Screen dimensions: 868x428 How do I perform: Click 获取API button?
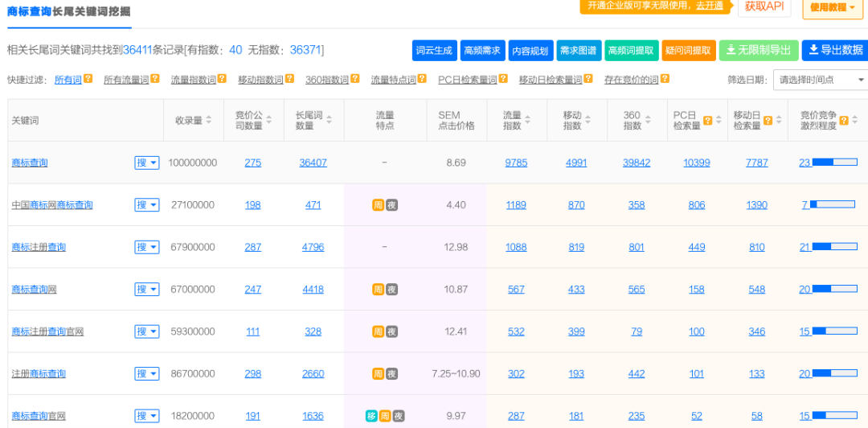tap(764, 6)
